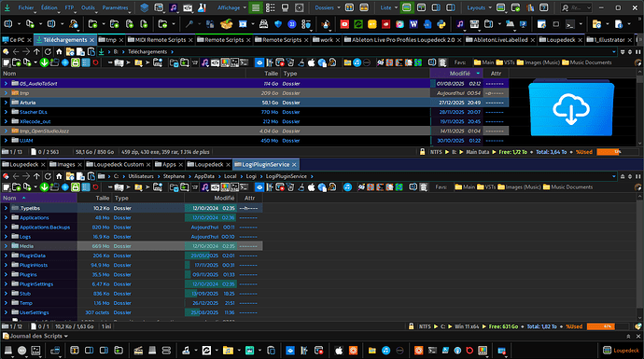Click Utilisateurs in the breadcrumb path
Image resolution: width=644 pixels, height=359 pixels.
[141, 176]
